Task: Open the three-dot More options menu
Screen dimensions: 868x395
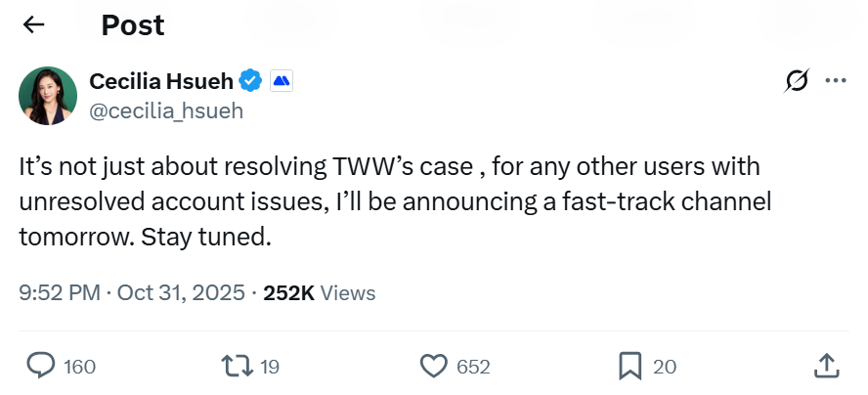Action: pos(836,81)
